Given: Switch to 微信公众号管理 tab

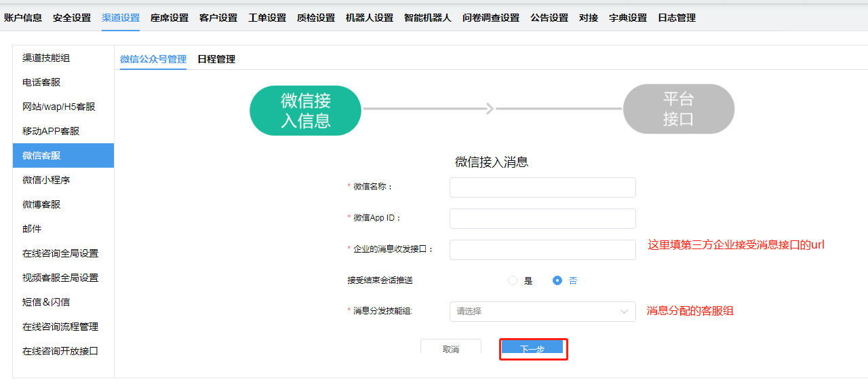Looking at the screenshot, I should click(x=153, y=59).
